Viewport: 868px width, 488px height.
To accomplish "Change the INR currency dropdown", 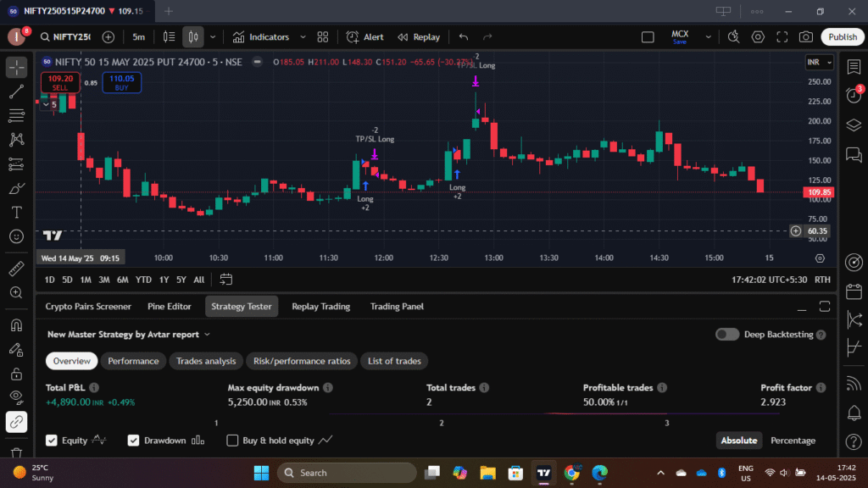I will tap(820, 62).
